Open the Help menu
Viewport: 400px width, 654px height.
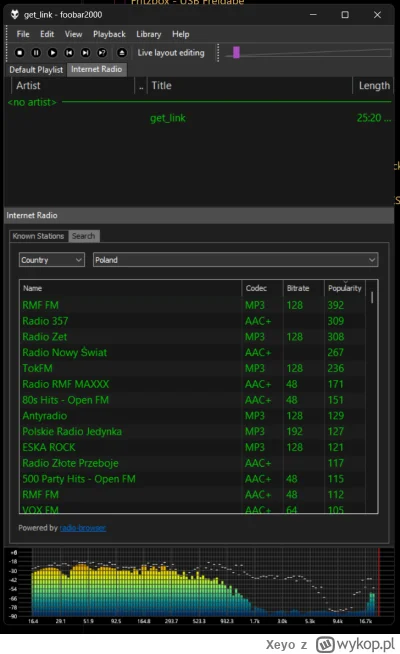tap(181, 34)
